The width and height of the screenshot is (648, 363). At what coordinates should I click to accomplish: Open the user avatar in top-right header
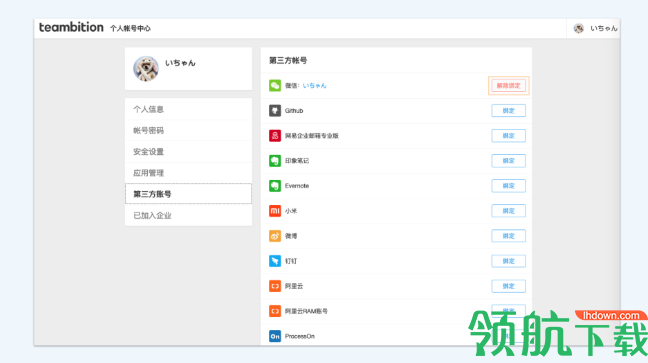(x=579, y=28)
